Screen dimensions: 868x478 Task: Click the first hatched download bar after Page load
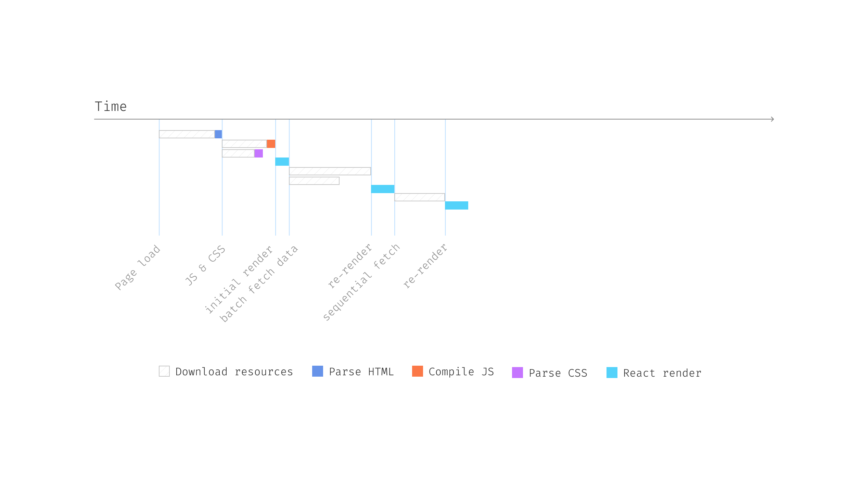(x=187, y=134)
